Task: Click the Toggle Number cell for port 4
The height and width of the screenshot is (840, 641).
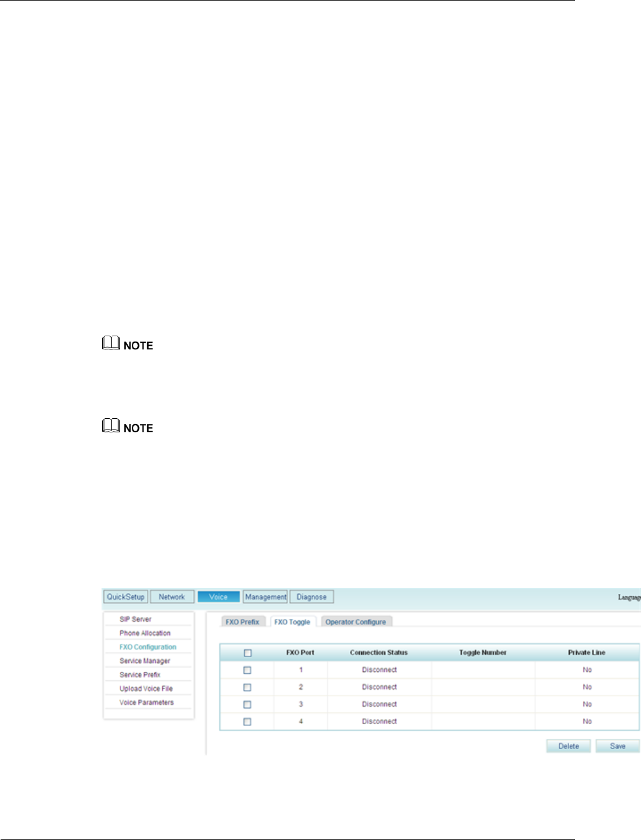Action: [x=483, y=722]
